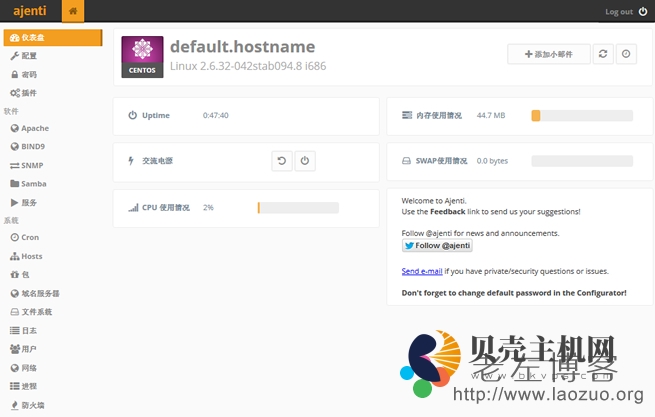Click the 0.0 bytes swap value

coord(493,161)
